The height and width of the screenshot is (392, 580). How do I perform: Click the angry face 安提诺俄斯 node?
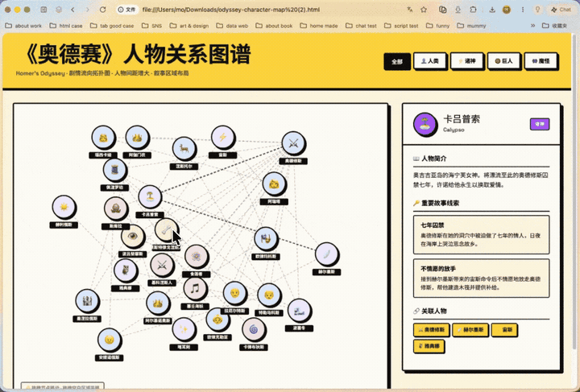coord(109,340)
